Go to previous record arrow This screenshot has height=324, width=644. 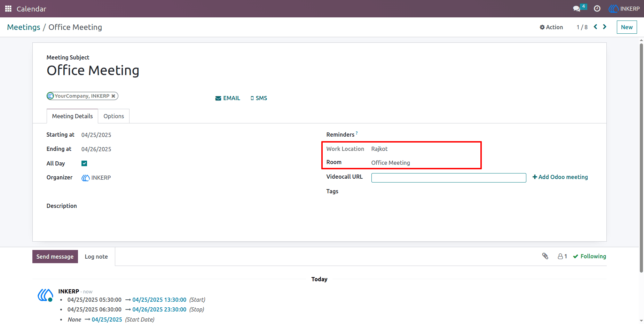coord(596,27)
